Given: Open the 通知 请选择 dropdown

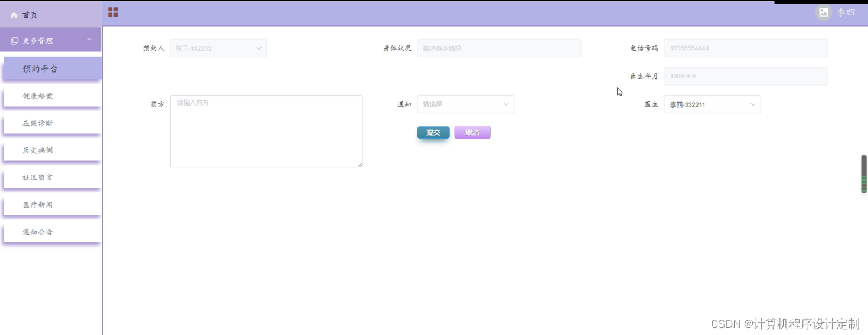Looking at the screenshot, I should pos(465,104).
